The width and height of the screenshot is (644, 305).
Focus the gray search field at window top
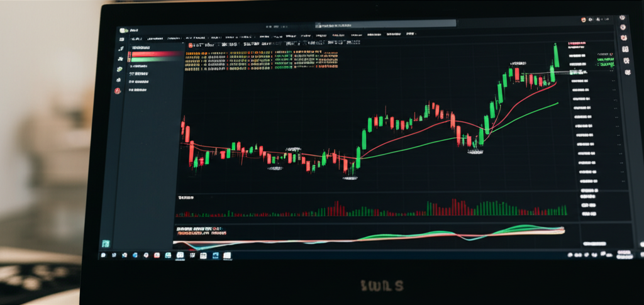[x=386, y=23]
